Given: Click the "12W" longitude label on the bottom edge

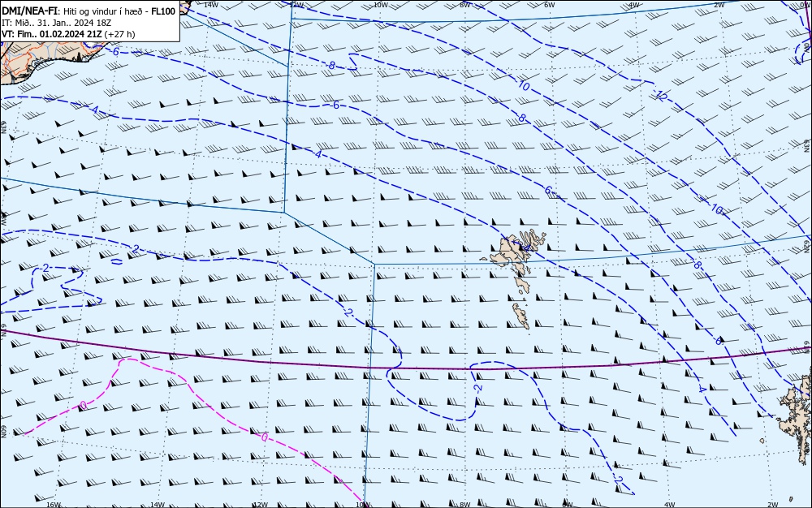Looking at the screenshot, I should 260,505.
